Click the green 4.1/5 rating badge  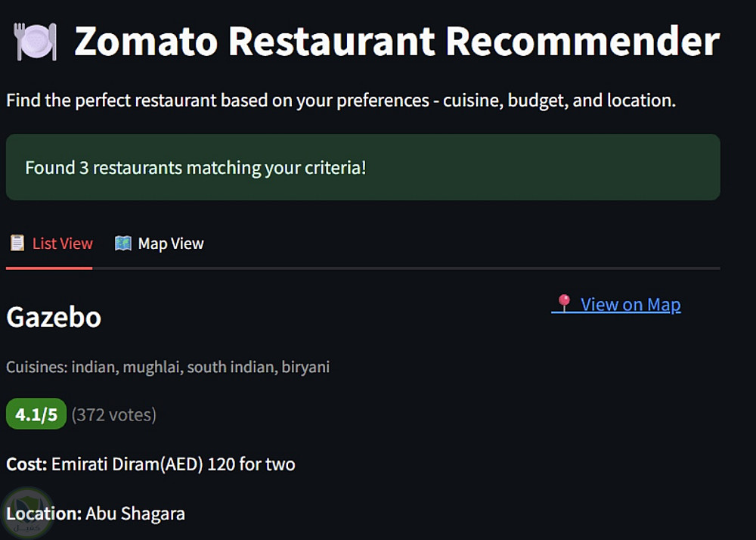tap(36, 414)
